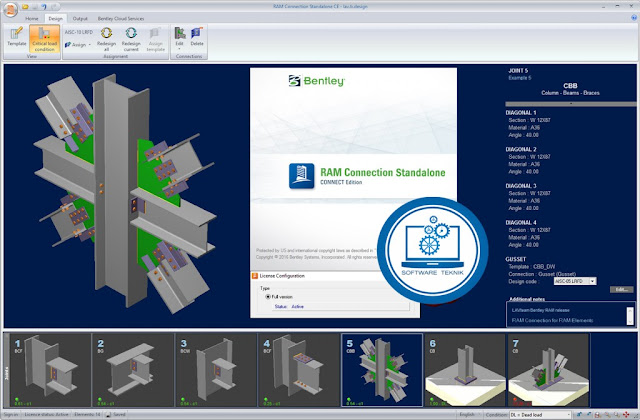Click the Active status text in license dialog
This screenshot has width=640, height=420.
click(298, 307)
